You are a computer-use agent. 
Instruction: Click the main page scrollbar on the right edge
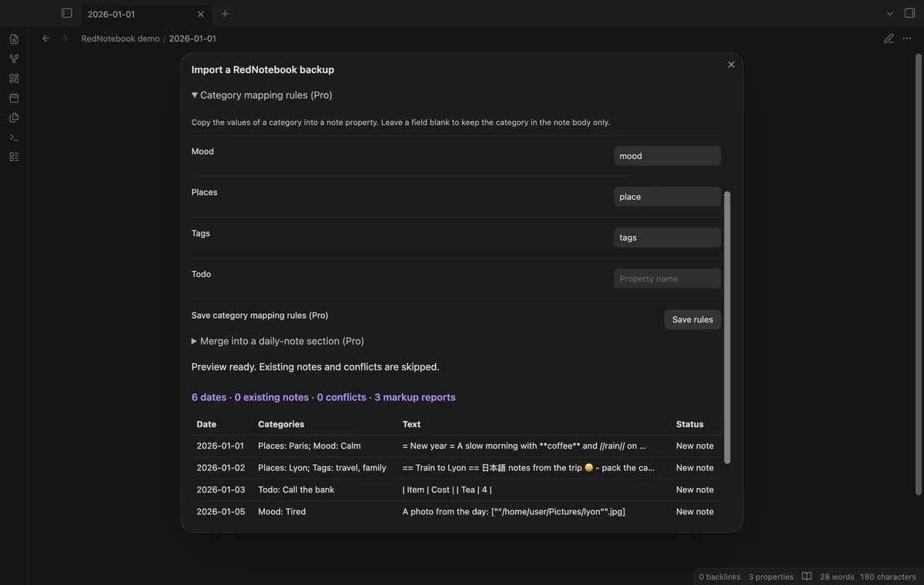pos(918,275)
